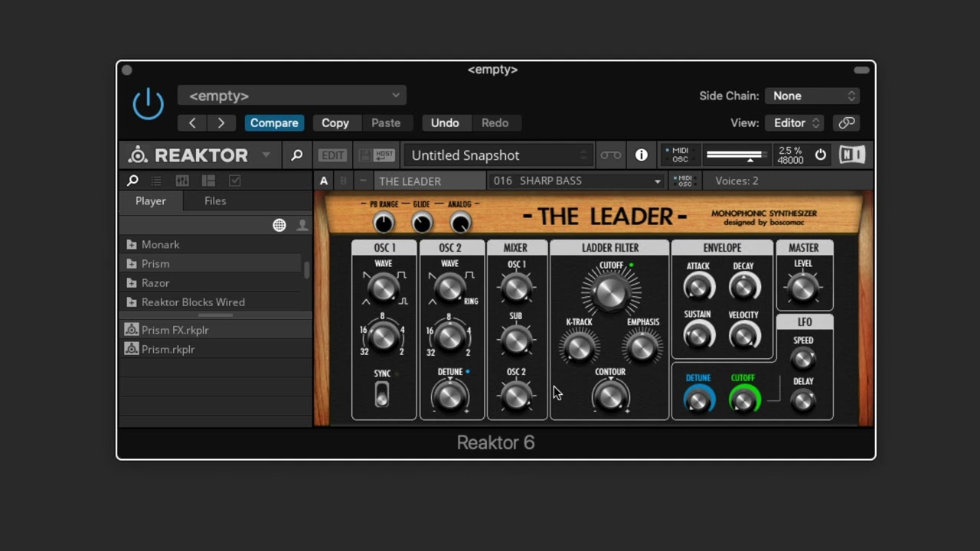Click the browser pane divider handle
This screenshot has height=551, width=980.
[216, 315]
